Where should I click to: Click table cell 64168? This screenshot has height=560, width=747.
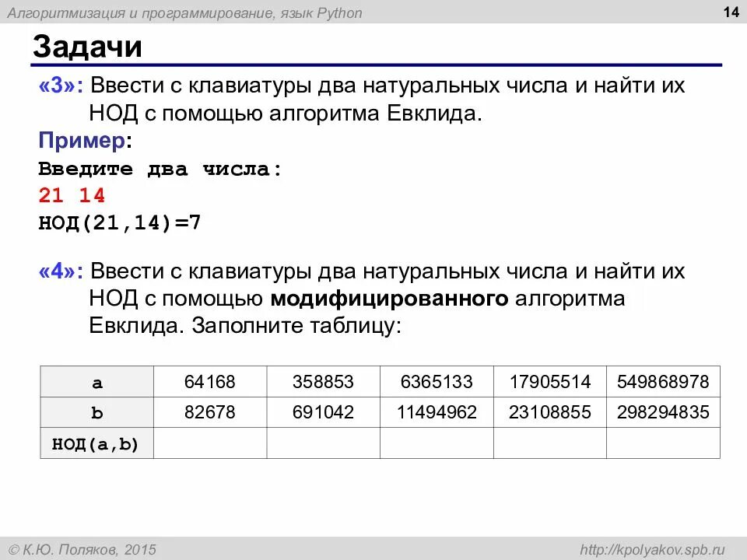(210, 382)
